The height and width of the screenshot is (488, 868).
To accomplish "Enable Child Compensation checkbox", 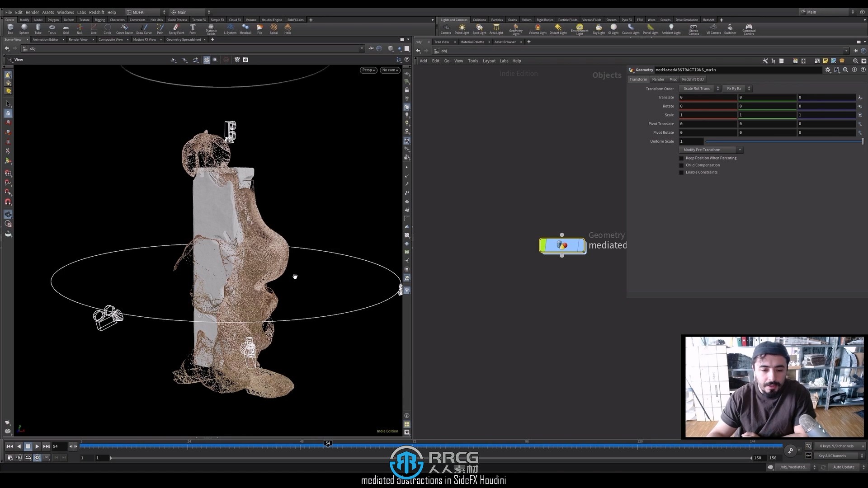I will tap(681, 165).
